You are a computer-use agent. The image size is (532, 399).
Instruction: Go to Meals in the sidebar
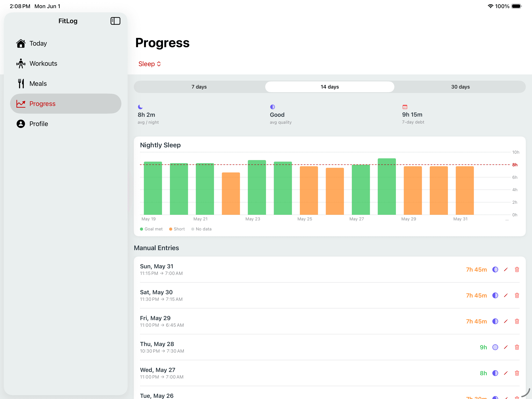(66, 84)
